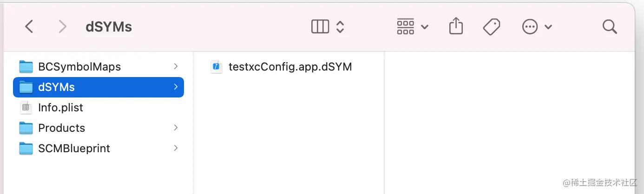Open the ellipsis action menu
The image size is (644, 194).
click(x=537, y=27)
